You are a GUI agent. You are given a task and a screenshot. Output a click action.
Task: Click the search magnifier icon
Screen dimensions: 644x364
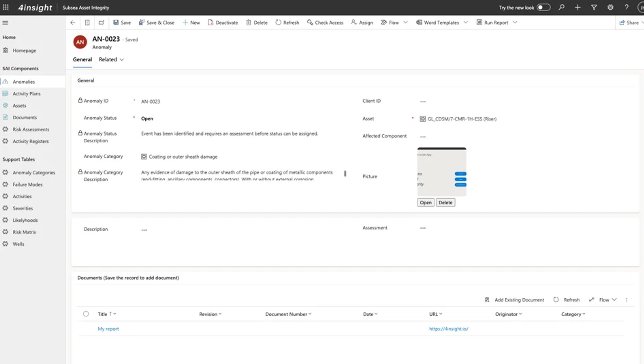561,7
